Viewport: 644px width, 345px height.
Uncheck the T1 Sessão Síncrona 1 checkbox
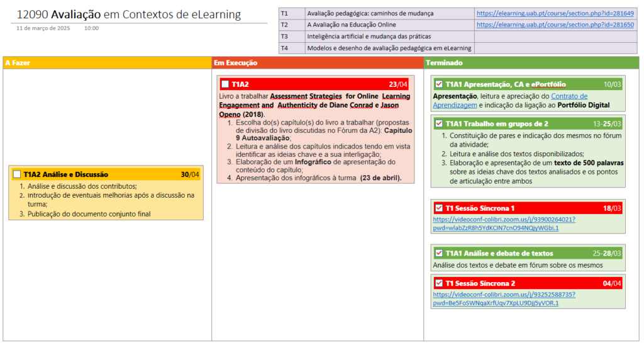[438, 208]
